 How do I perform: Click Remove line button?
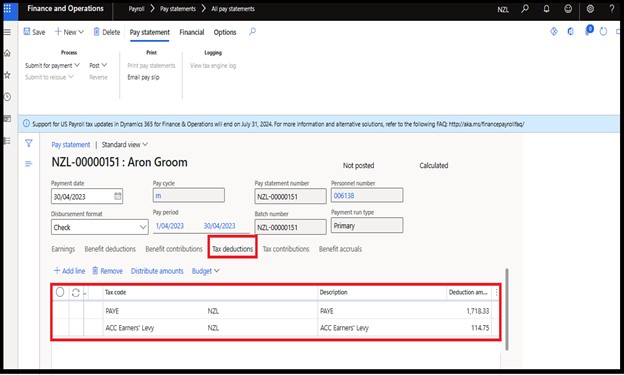click(107, 271)
